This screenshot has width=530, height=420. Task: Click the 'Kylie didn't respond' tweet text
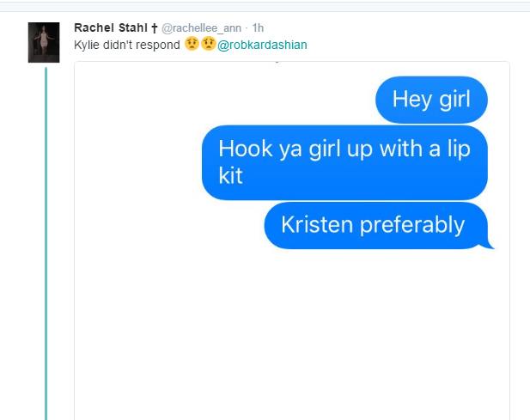(127, 45)
